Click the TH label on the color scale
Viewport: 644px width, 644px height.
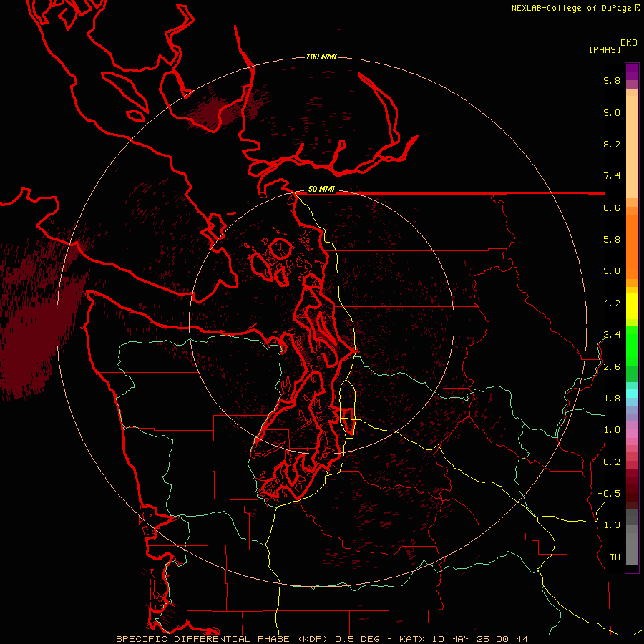(615, 557)
